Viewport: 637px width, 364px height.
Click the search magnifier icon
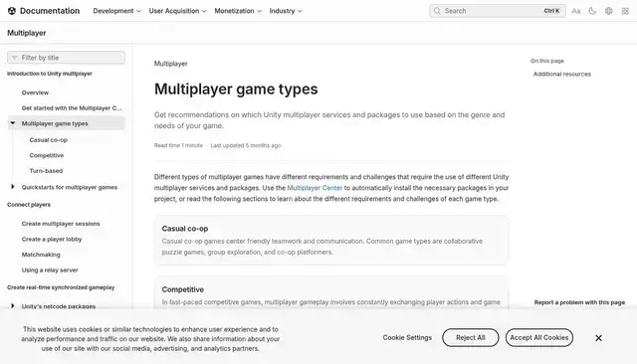(x=437, y=11)
